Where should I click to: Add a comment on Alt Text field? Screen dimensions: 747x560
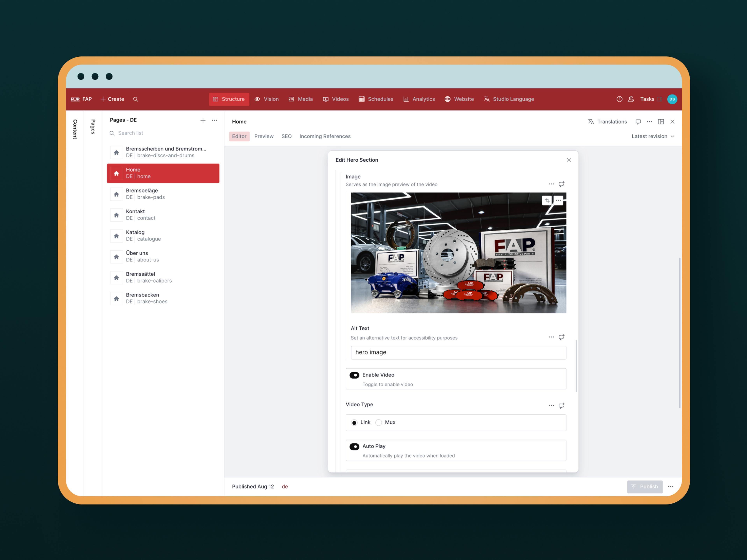[561, 337]
